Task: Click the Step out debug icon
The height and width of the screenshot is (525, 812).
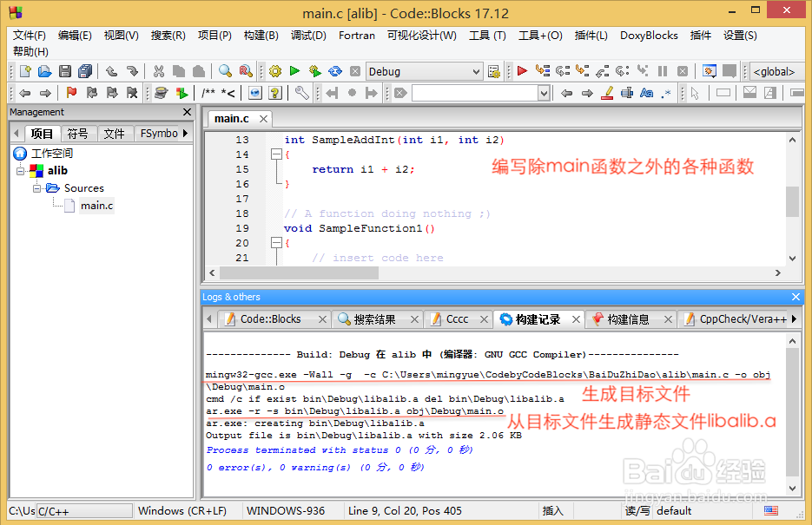Action: click(602, 71)
